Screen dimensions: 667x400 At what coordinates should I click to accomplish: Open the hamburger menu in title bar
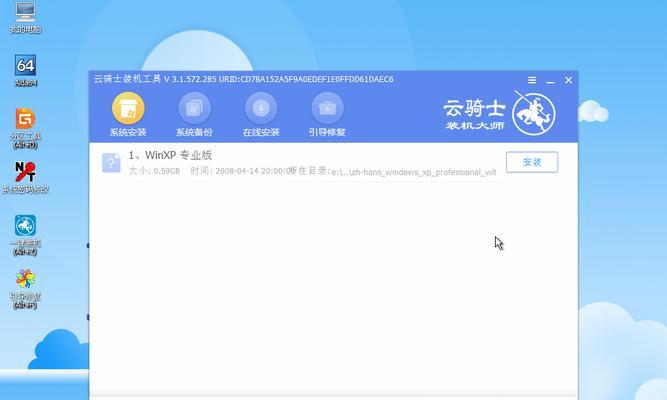[532, 80]
